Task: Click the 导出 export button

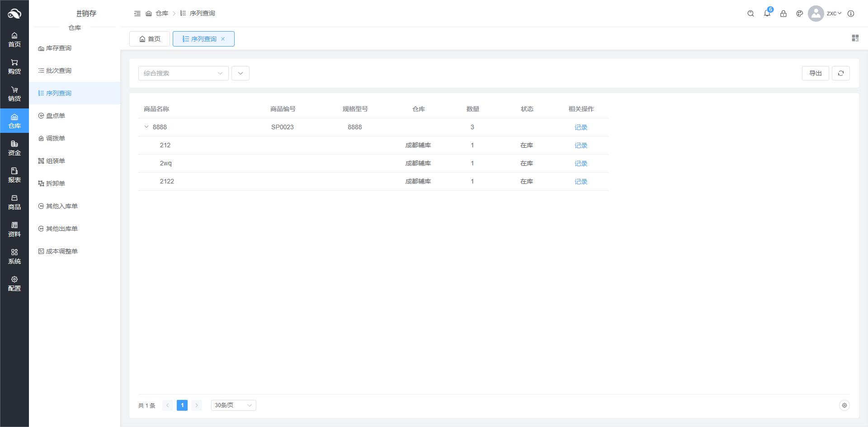Action: pyautogui.click(x=815, y=73)
